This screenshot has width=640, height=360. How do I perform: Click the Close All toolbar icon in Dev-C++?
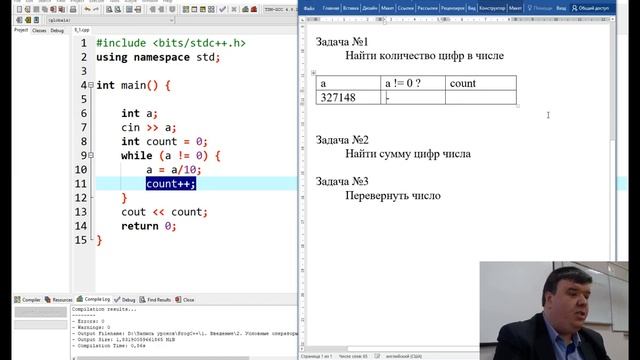pos(62,9)
